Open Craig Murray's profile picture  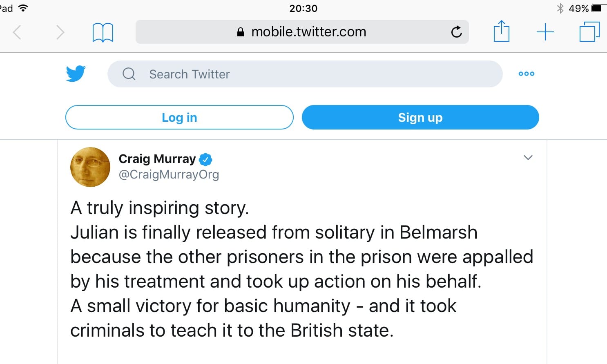(90, 167)
